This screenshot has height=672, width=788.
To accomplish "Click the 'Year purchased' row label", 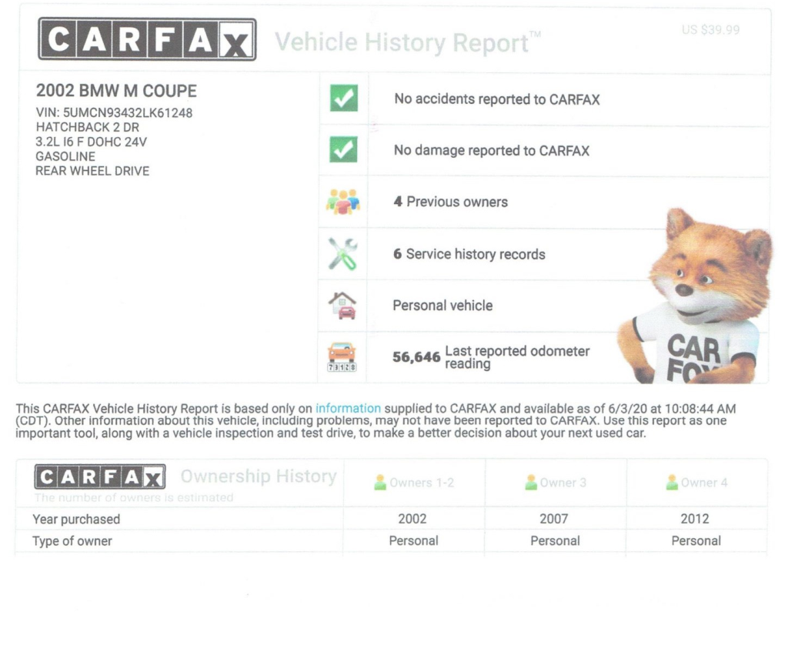I will (76, 519).
